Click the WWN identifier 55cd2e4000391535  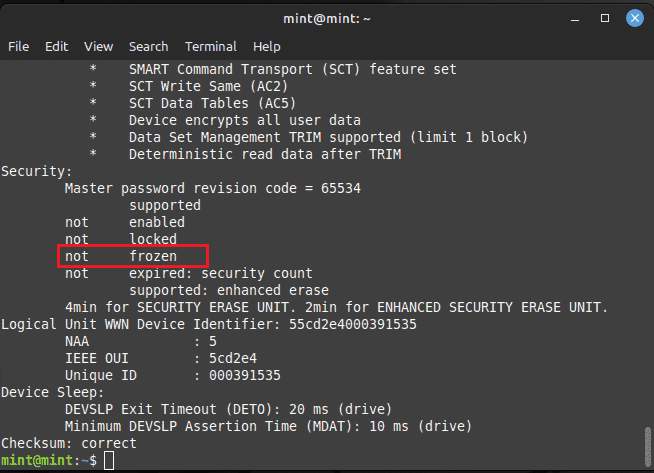352,325
